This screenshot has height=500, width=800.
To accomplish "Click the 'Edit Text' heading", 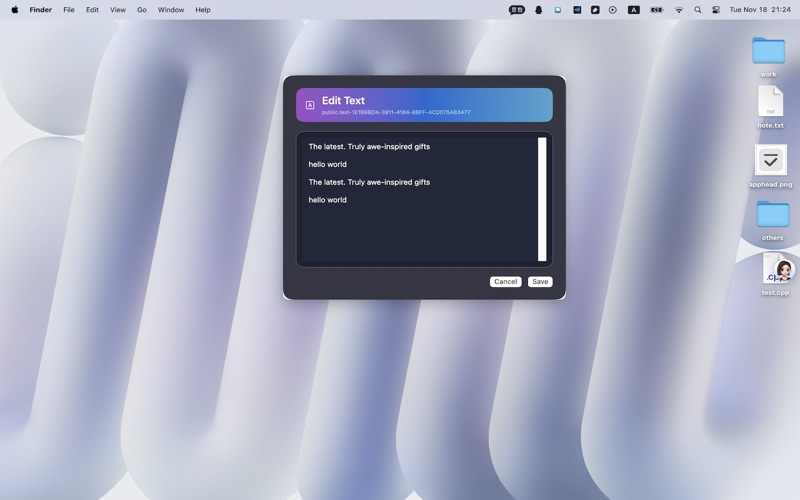I will pyautogui.click(x=343, y=101).
